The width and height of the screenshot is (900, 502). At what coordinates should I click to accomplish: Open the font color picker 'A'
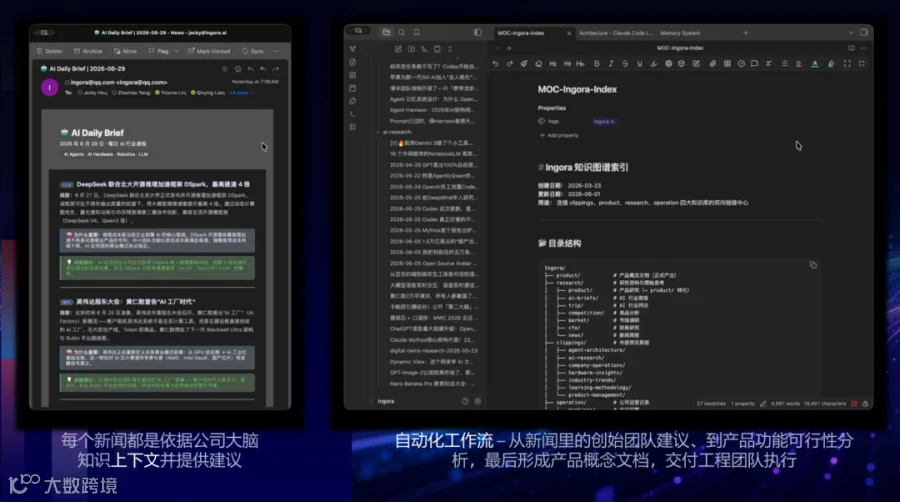click(815, 64)
